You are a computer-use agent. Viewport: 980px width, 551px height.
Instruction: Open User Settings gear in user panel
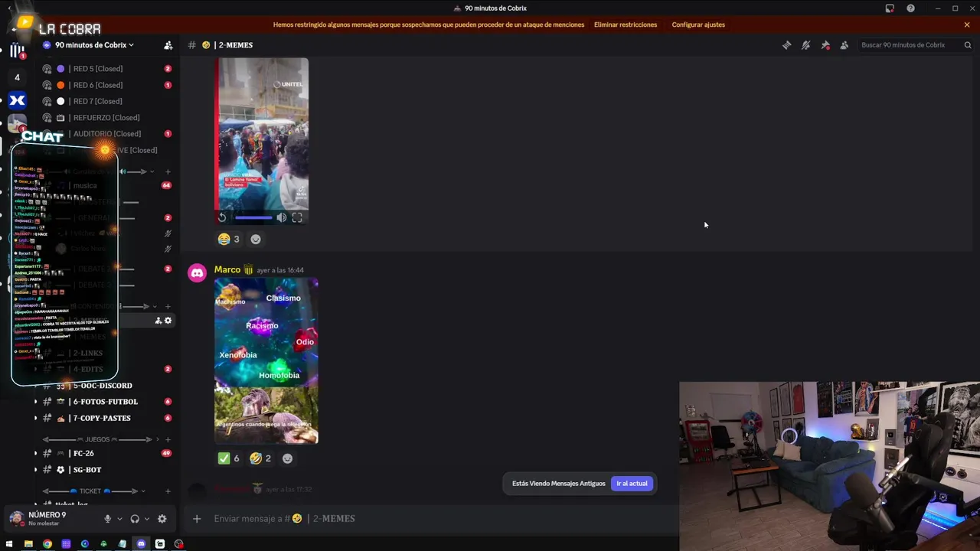click(162, 519)
